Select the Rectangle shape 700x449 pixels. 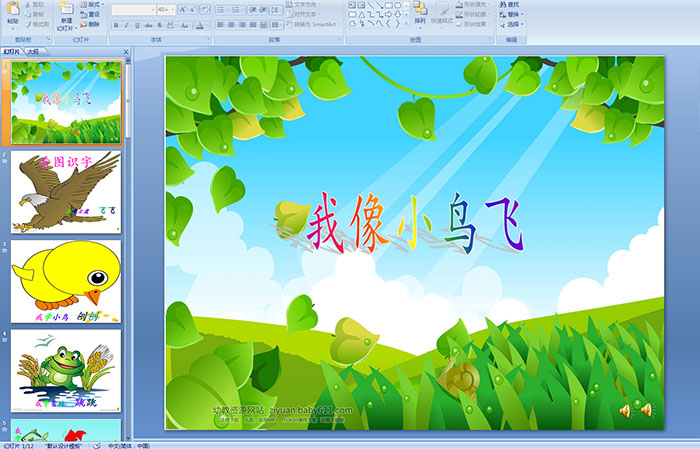389,5
